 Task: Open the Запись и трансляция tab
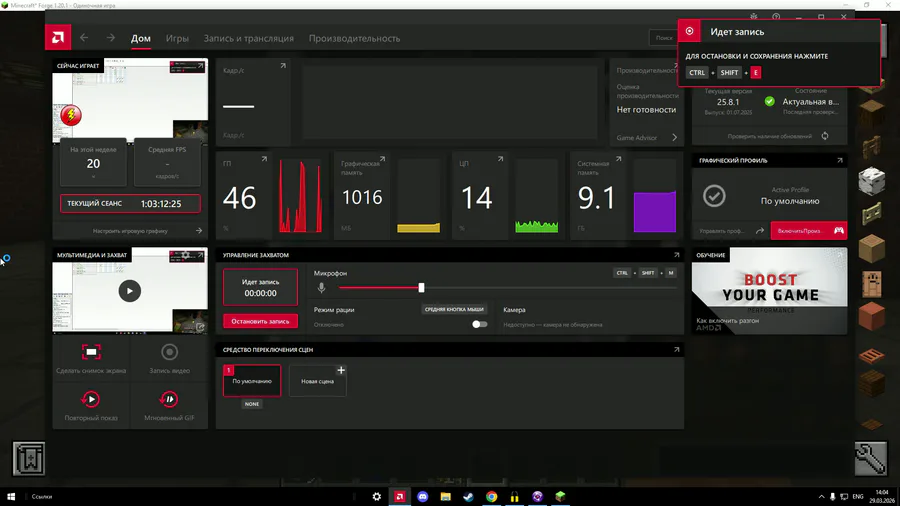(x=249, y=38)
